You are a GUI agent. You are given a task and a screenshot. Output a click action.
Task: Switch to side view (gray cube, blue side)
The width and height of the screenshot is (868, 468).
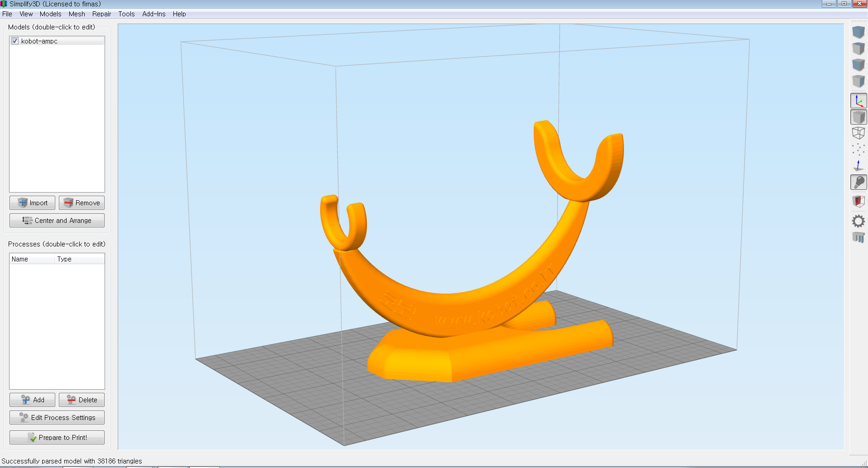pyautogui.click(x=858, y=81)
